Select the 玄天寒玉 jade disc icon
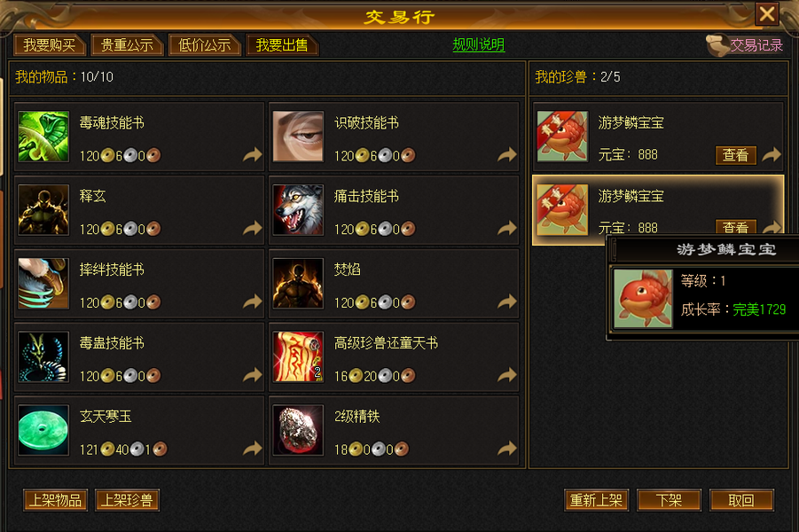Viewport: 799px width, 532px height. tap(43, 430)
